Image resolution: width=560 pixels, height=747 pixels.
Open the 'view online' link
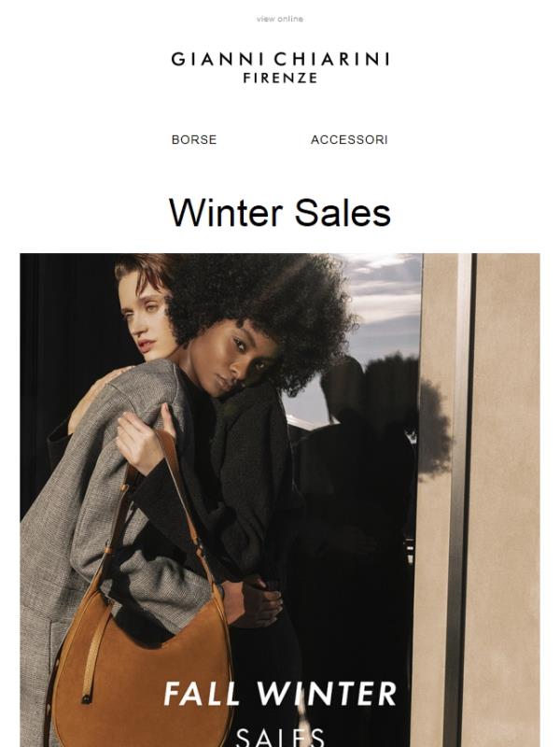click(279, 19)
